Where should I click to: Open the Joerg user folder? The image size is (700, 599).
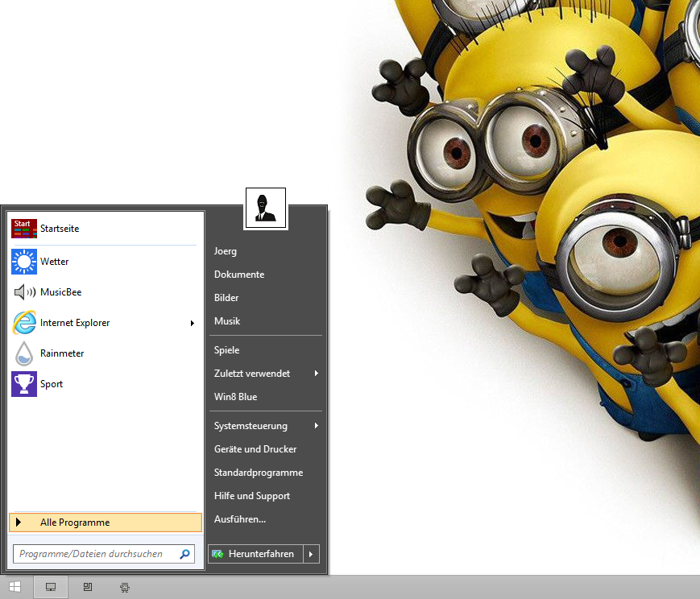click(226, 251)
